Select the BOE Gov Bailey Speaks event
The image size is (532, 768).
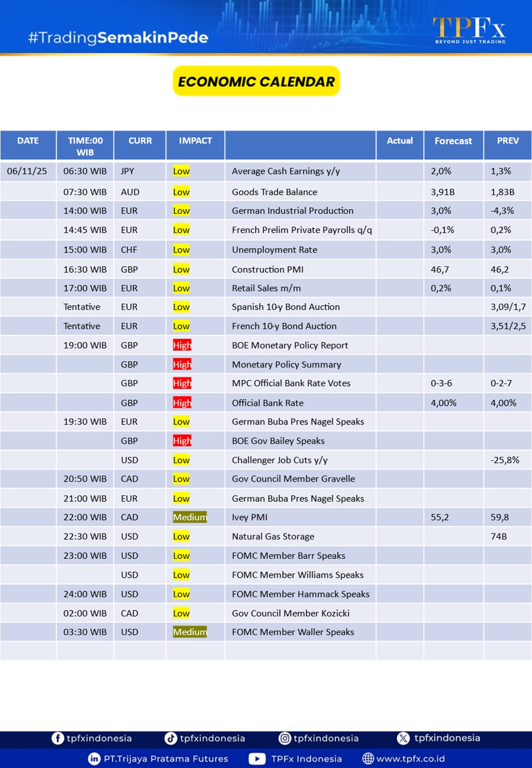click(x=278, y=441)
